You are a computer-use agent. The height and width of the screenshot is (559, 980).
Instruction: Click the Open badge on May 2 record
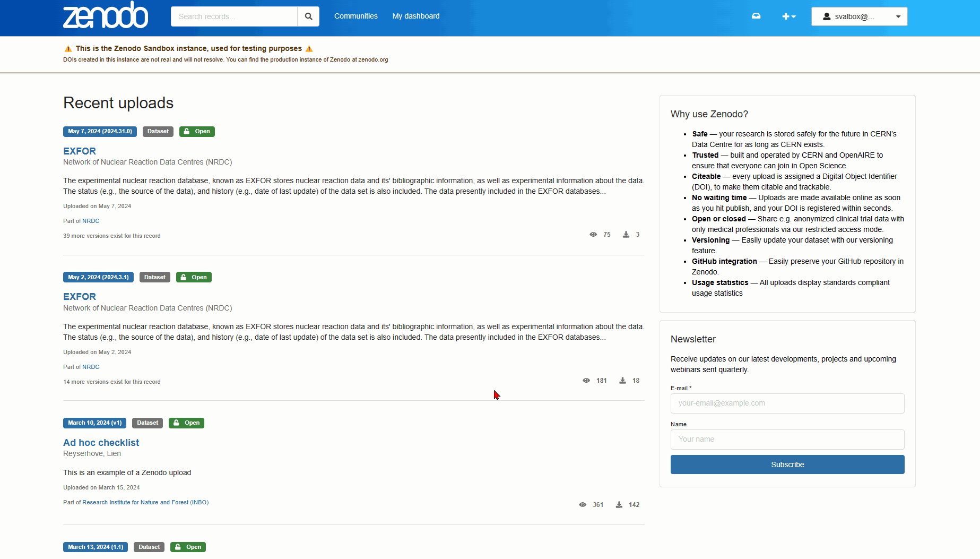(194, 277)
